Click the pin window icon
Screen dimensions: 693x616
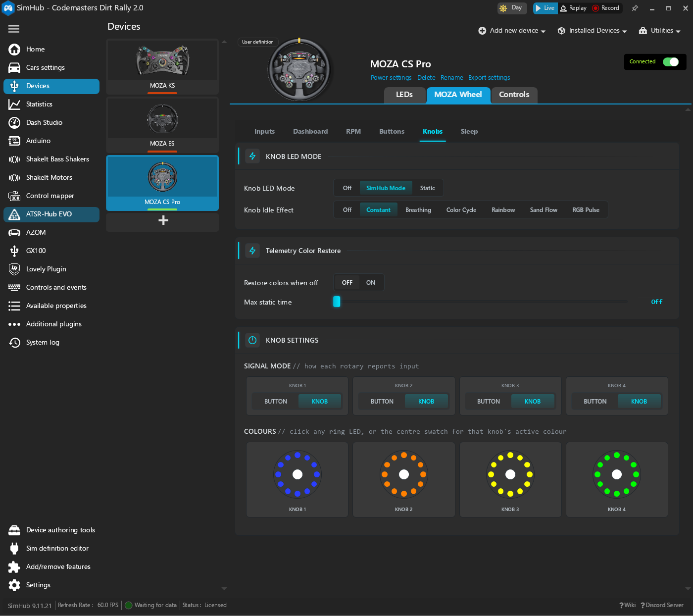tap(635, 8)
